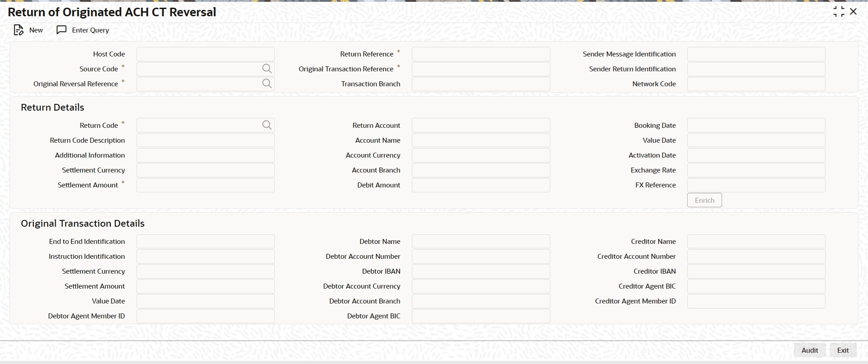
Task: Focus the Debtor Account Branch field
Action: click(x=481, y=301)
